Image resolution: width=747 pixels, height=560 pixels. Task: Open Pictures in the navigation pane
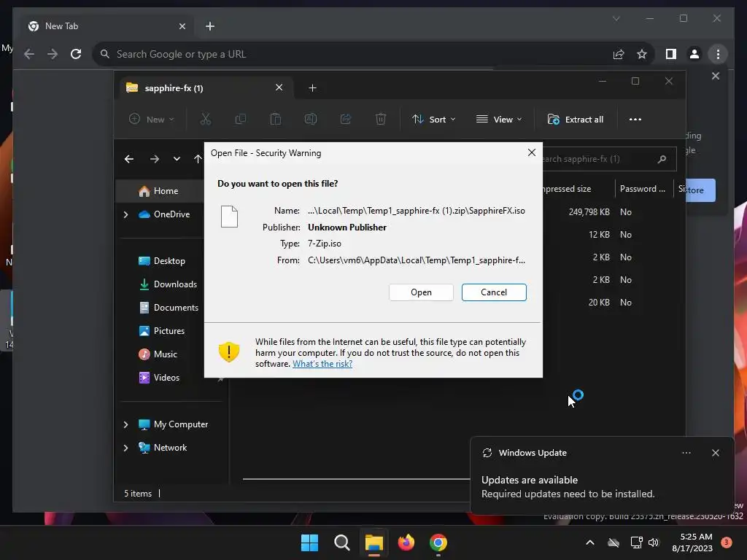[161, 331]
